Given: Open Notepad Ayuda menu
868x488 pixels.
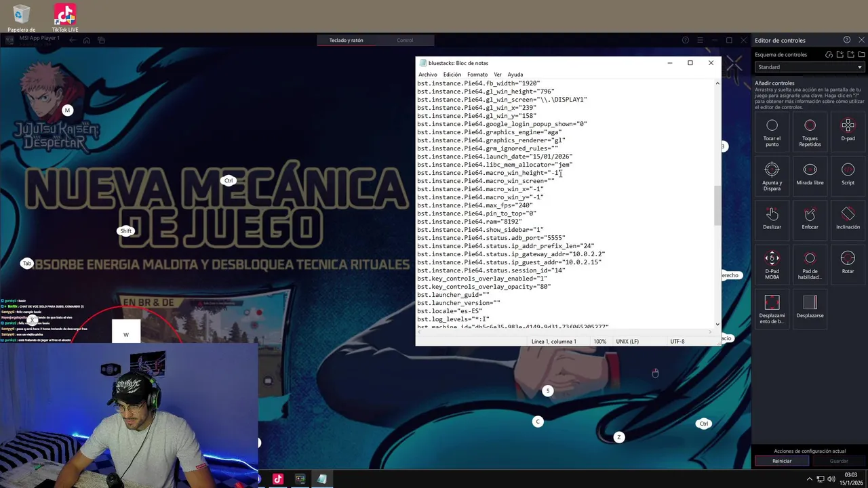Looking at the screenshot, I should (515, 75).
